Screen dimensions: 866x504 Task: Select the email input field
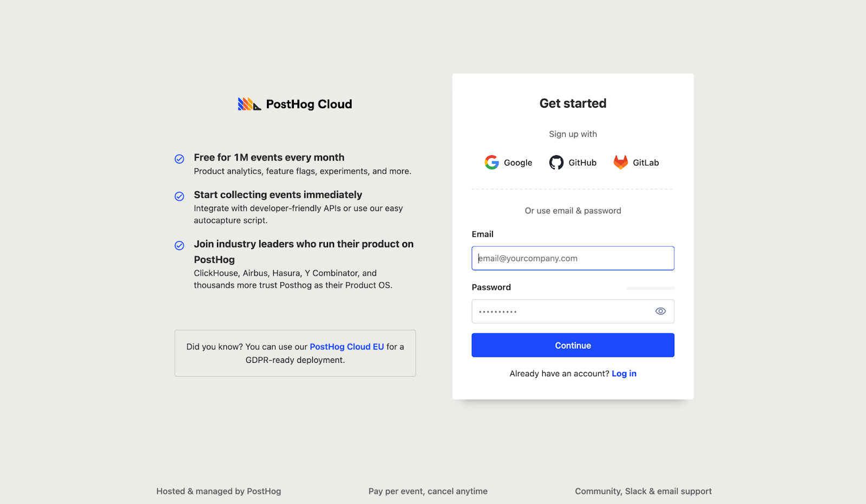[x=573, y=258]
